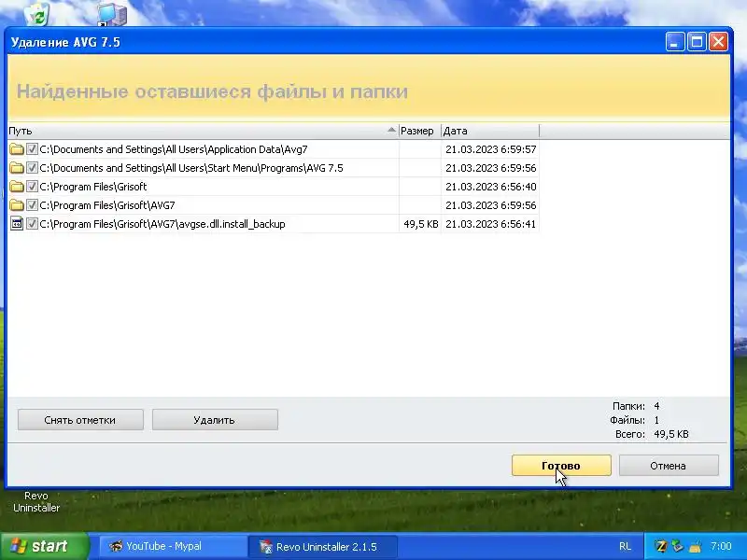Click the folder icon for Grisoft\AVG7 folder row
This screenshot has height=560, width=747.
[x=17, y=205]
